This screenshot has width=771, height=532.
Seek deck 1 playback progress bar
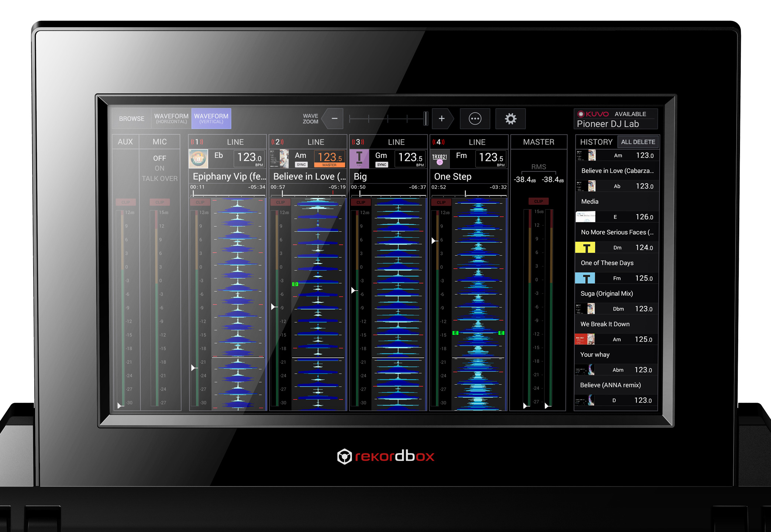click(x=228, y=194)
